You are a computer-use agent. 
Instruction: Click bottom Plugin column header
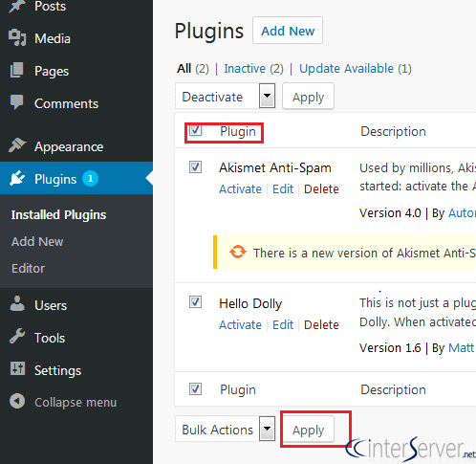coord(238,389)
